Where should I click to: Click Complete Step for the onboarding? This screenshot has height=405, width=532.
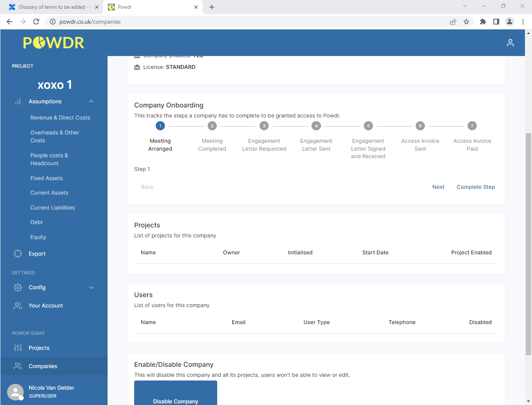click(x=476, y=187)
